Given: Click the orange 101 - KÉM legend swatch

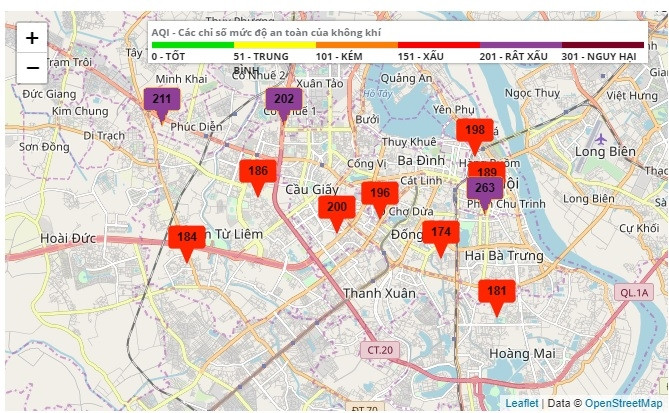Looking at the screenshot, I should coord(356,45).
